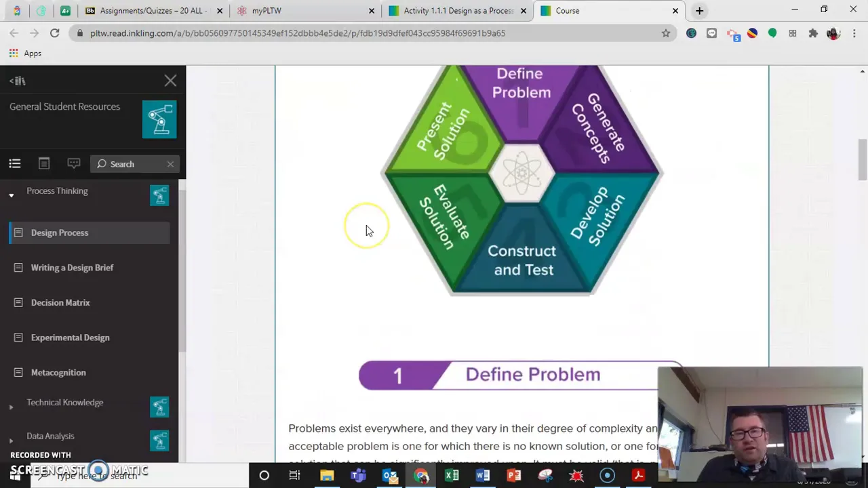Viewport: 868px width, 488px height.
Task: Open PowerPoint from taskbar
Action: (x=514, y=476)
